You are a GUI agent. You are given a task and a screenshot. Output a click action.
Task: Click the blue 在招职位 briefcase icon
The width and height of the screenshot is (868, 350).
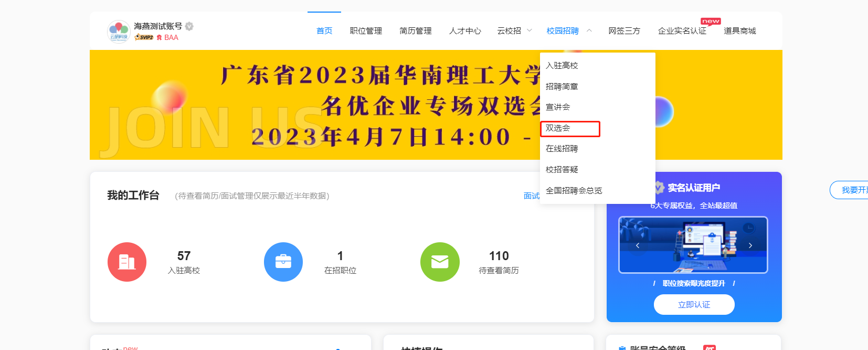(283, 262)
